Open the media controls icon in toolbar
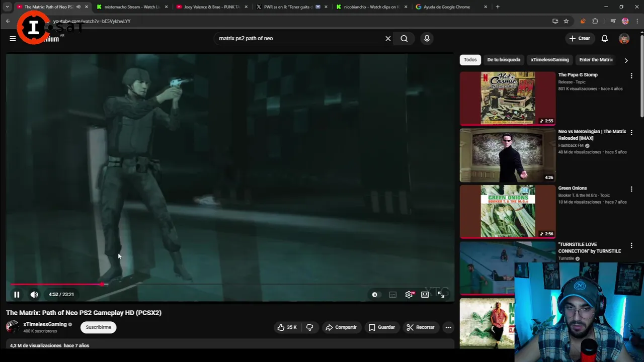The height and width of the screenshot is (362, 644). pos(613,21)
